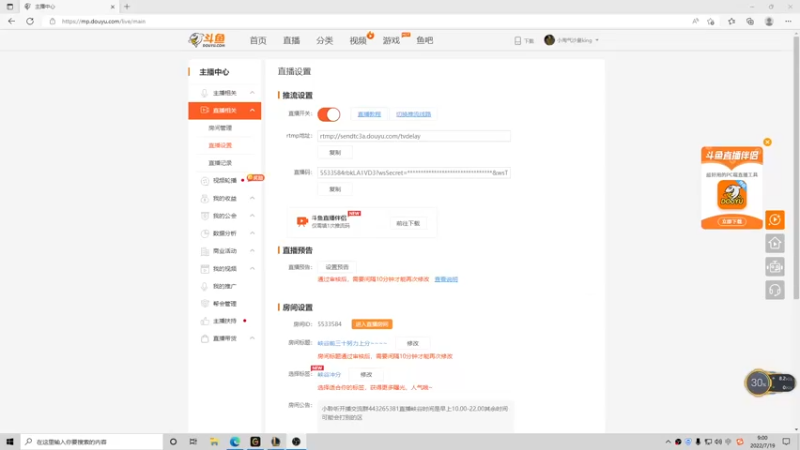Click microphone icon beside 主播相关

tap(204, 93)
